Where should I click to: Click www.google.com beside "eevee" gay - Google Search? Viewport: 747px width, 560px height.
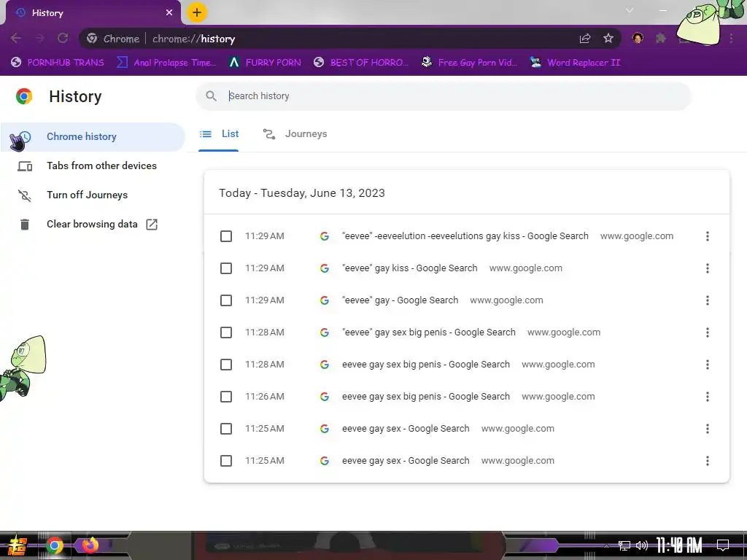pyautogui.click(x=506, y=300)
